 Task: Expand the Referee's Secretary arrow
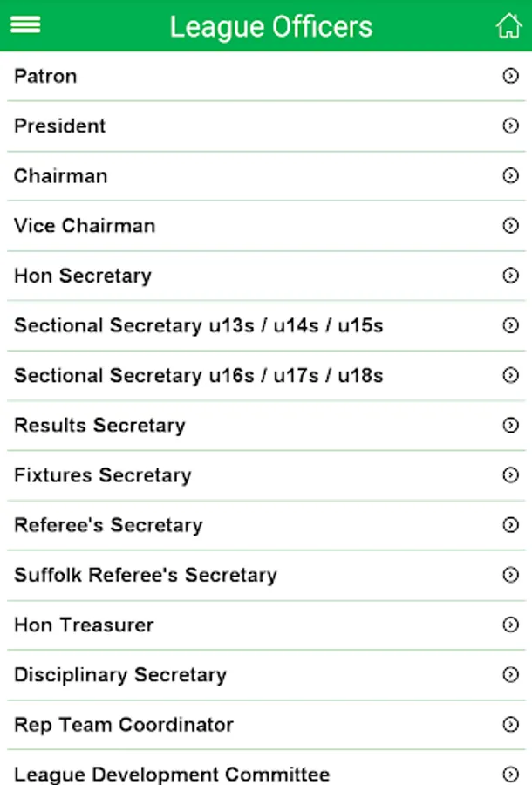point(511,525)
